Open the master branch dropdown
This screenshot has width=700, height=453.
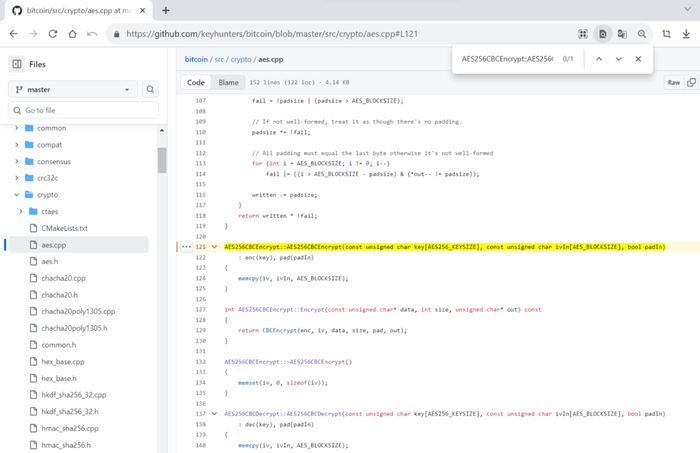pos(73,89)
